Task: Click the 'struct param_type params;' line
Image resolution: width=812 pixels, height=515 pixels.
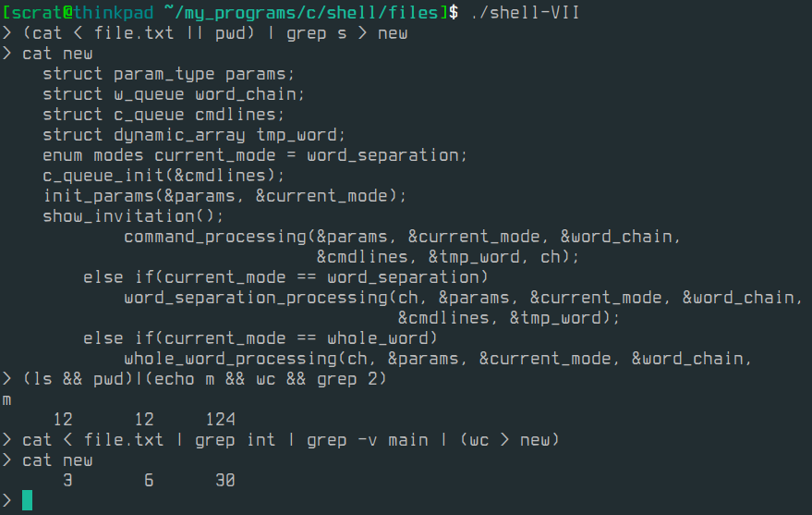Action: pyautogui.click(x=168, y=74)
